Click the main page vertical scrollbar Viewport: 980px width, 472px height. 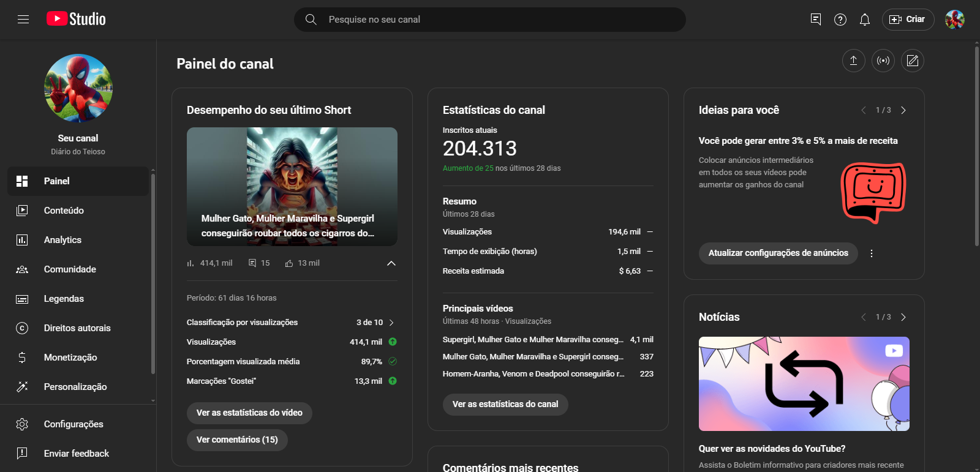(x=977, y=147)
